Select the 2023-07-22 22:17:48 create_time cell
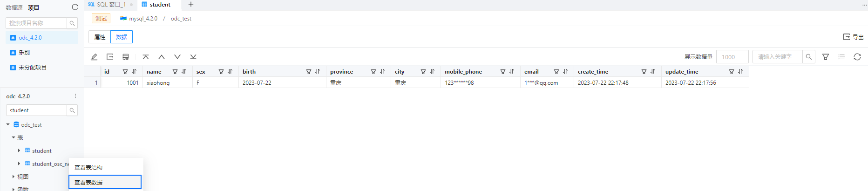The width and height of the screenshot is (868, 191). click(617, 82)
